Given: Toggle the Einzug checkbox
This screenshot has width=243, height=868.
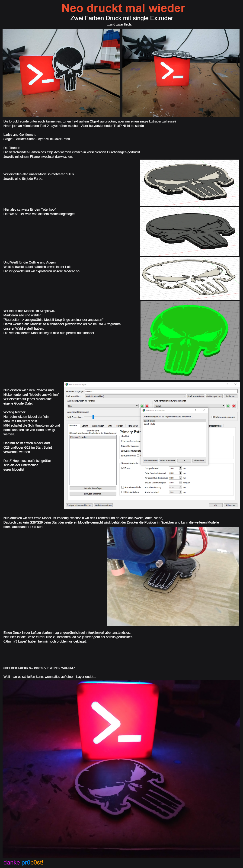Looking at the screenshot, I should click(122, 468).
